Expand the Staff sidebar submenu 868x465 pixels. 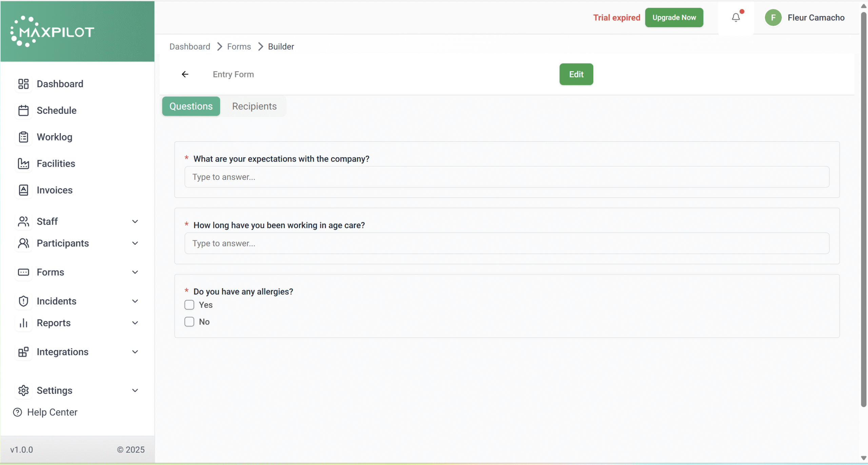[x=135, y=221]
